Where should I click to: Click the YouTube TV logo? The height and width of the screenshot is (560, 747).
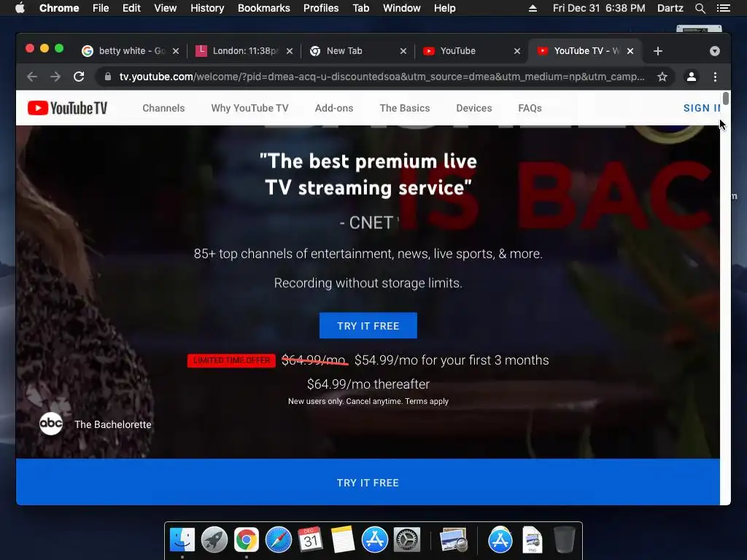pyautogui.click(x=67, y=108)
